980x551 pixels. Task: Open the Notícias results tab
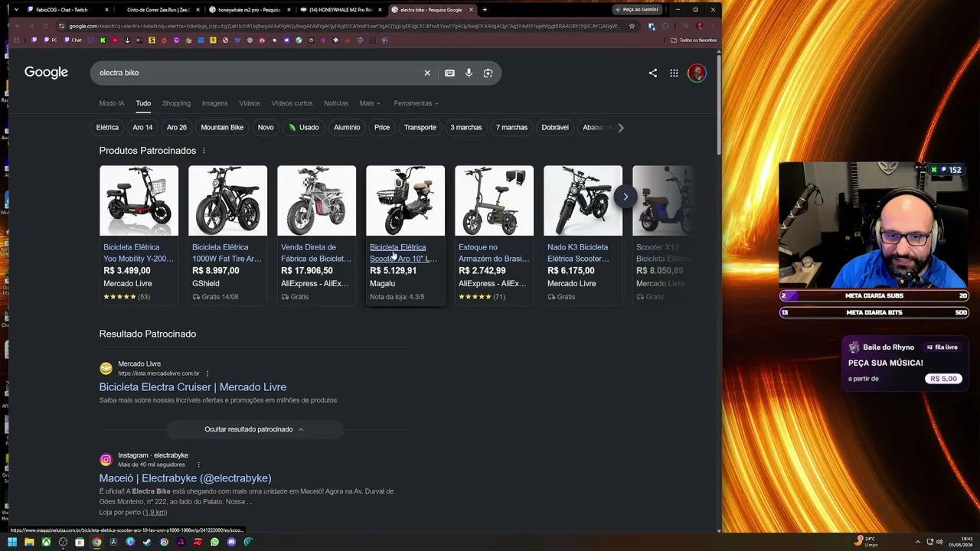coord(336,103)
